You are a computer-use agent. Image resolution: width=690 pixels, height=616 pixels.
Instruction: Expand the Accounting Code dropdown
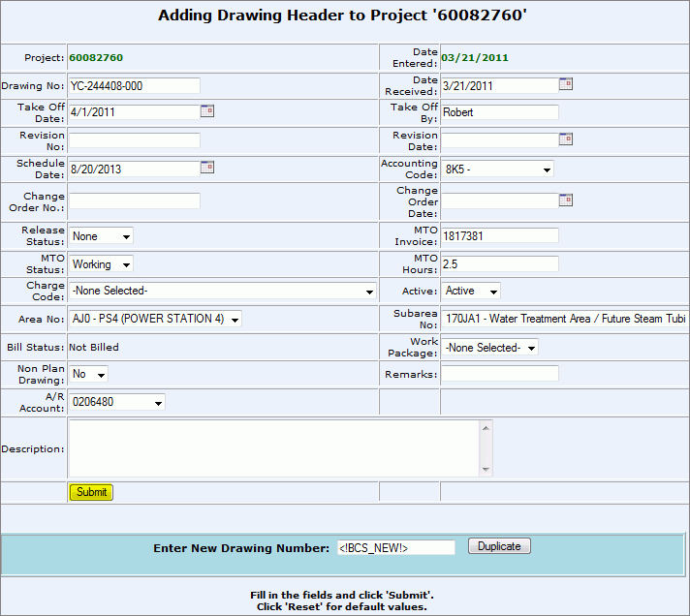click(497, 169)
